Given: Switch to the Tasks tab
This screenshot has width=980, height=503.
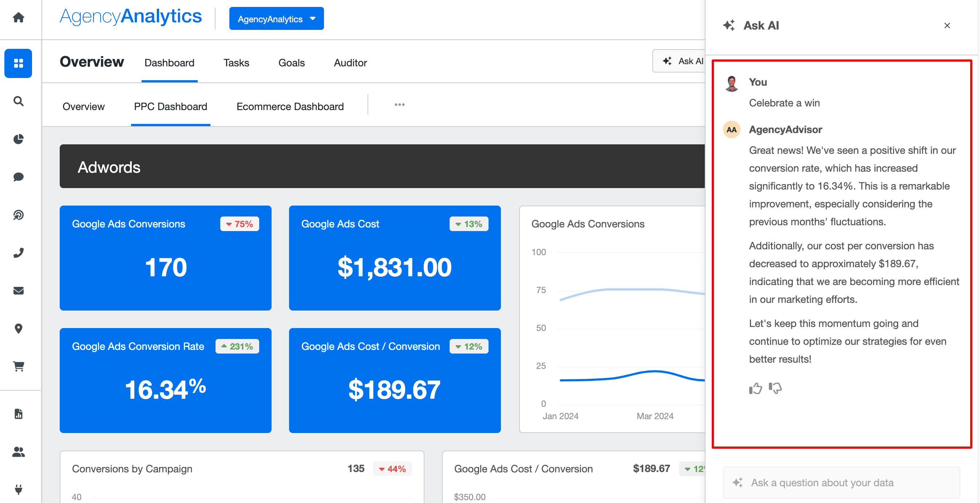Looking at the screenshot, I should coord(236,63).
